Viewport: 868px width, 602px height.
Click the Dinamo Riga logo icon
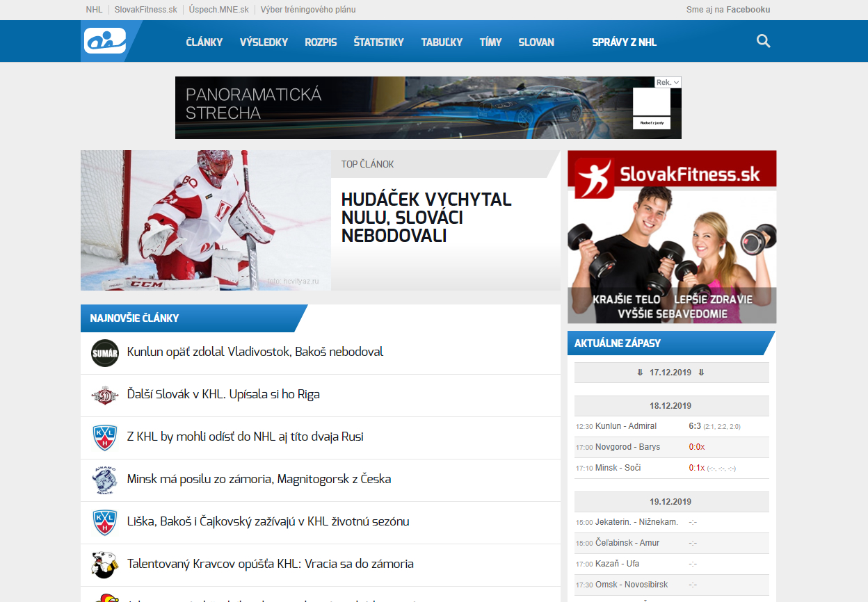[105, 395]
